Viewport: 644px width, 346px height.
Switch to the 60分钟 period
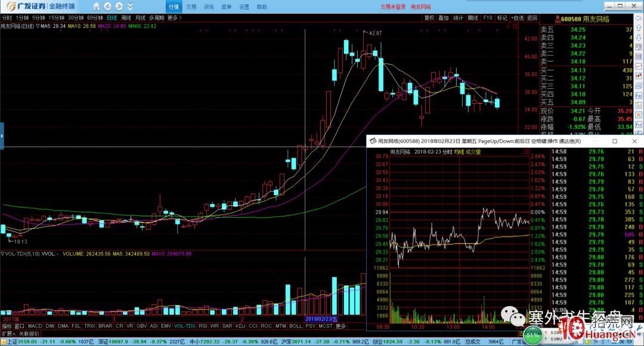pos(95,18)
